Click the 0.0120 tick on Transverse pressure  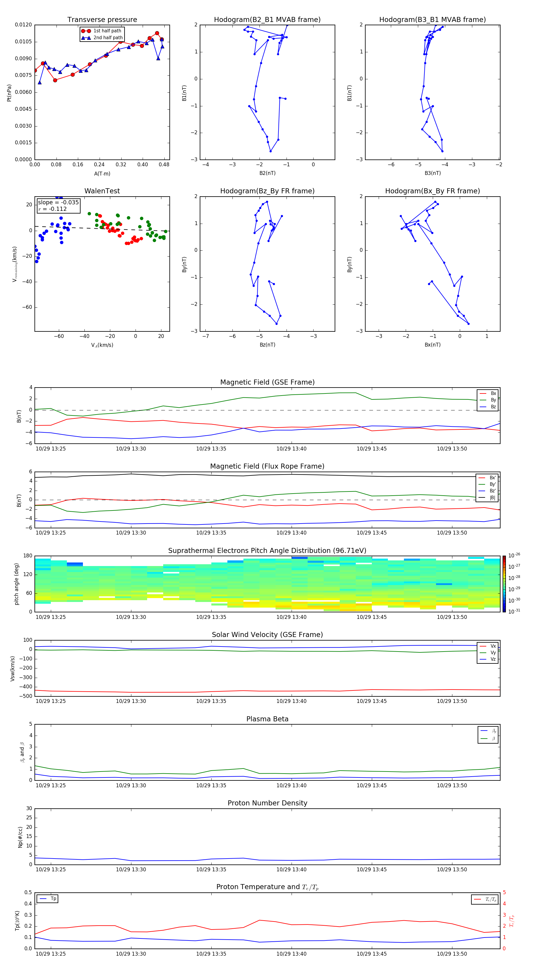[x=23, y=25]
